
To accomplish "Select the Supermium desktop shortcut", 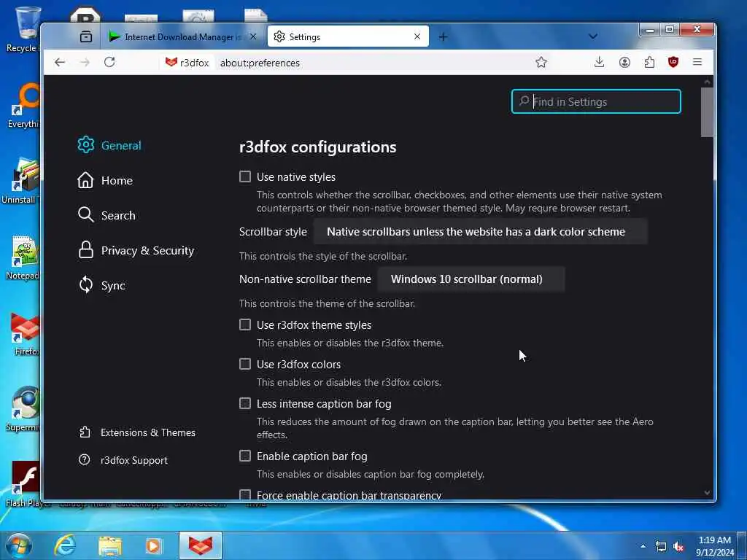I will (x=23, y=409).
